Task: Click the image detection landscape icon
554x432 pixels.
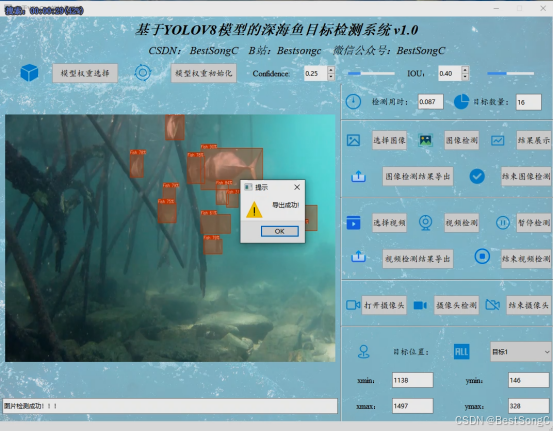Action: coord(425,140)
